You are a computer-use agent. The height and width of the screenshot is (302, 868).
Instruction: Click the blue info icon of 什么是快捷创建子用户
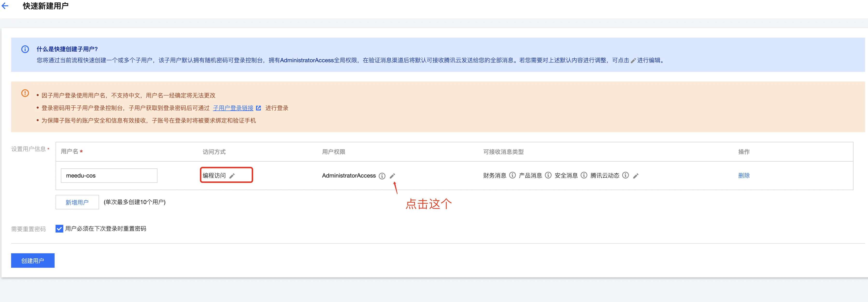[25, 49]
